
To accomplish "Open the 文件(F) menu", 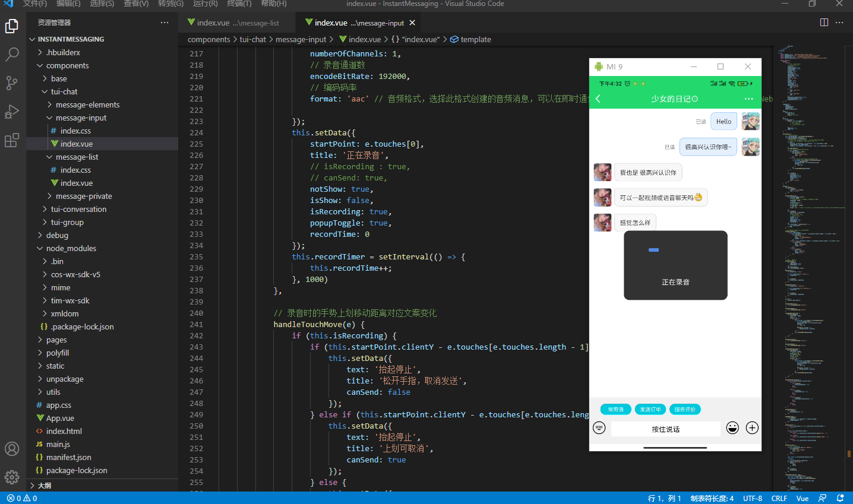I will (x=35, y=4).
